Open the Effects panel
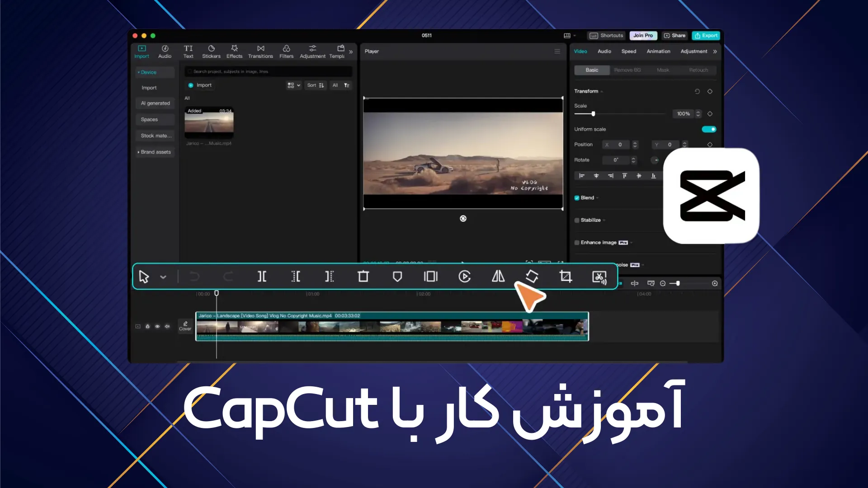Image resolution: width=868 pixels, height=488 pixels. pos(234,51)
